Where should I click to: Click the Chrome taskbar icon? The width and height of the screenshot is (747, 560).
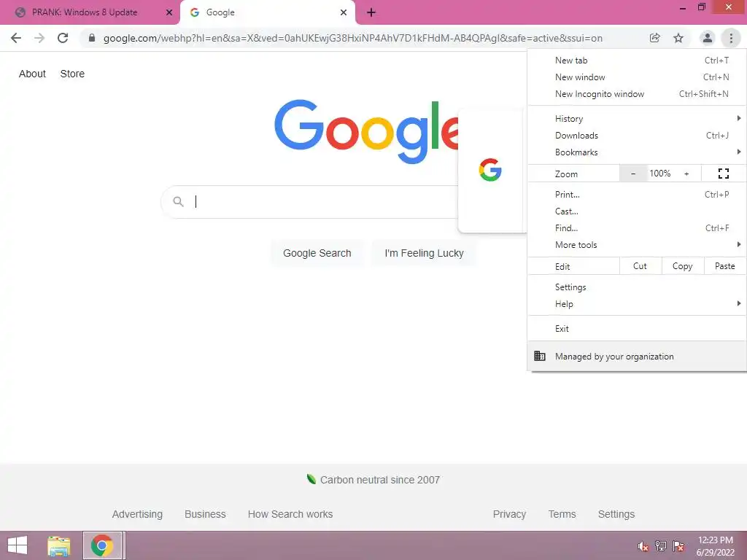coord(102,545)
